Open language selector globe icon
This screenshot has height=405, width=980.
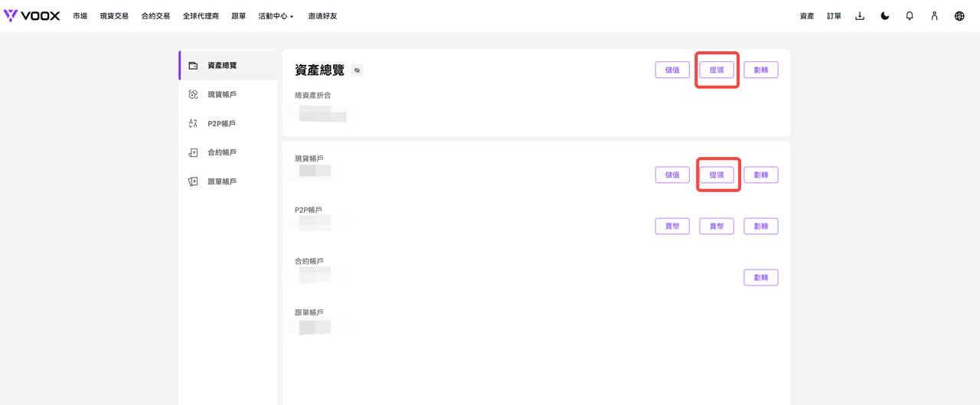959,16
